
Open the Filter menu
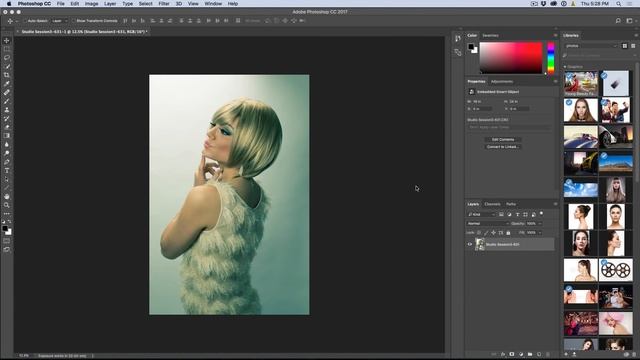(164, 4)
